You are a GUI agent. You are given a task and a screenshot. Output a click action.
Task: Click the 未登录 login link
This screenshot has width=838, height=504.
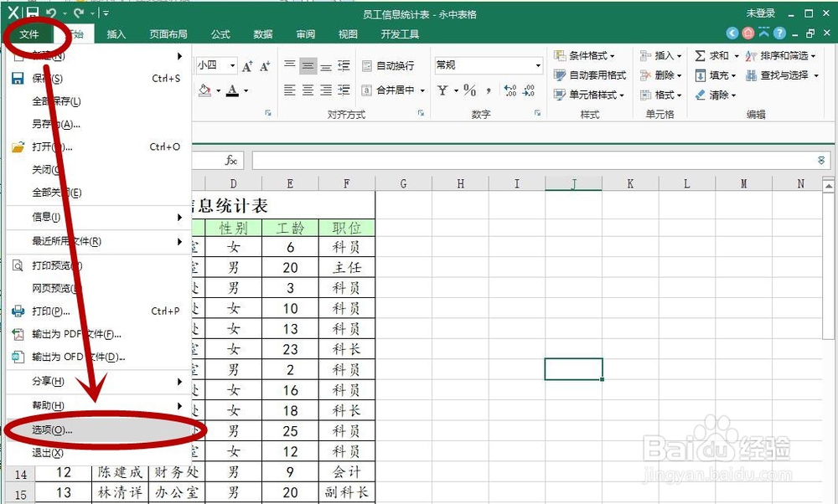[761, 12]
